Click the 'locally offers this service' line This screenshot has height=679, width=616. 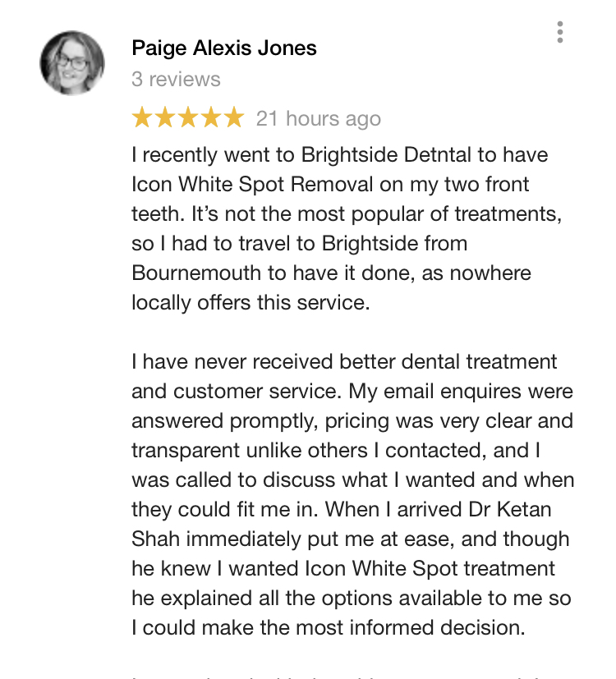(x=251, y=303)
